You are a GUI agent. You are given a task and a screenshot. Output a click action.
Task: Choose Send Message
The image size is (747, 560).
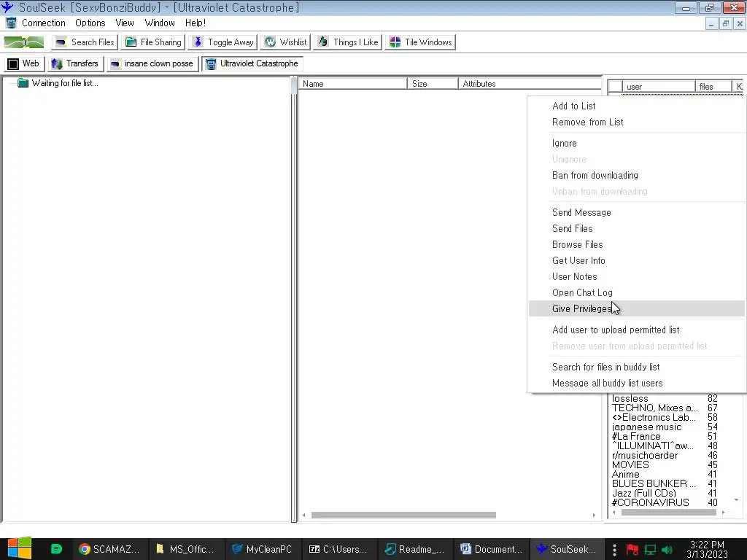tap(636, 212)
